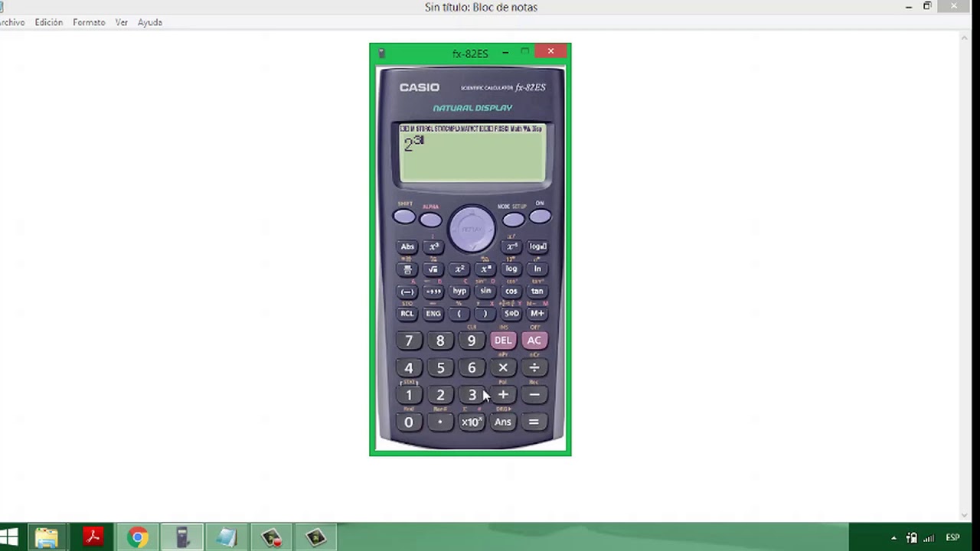Click the ×10^x exponent key

point(472,422)
